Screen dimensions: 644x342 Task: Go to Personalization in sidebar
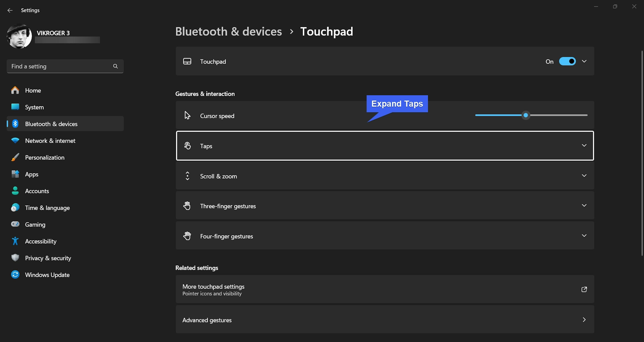[44, 157]
